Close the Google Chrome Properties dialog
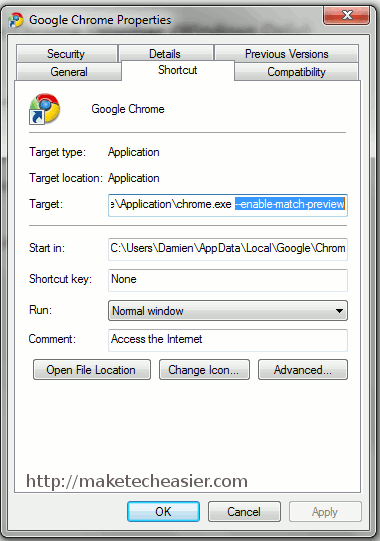 tap(346, 15)
